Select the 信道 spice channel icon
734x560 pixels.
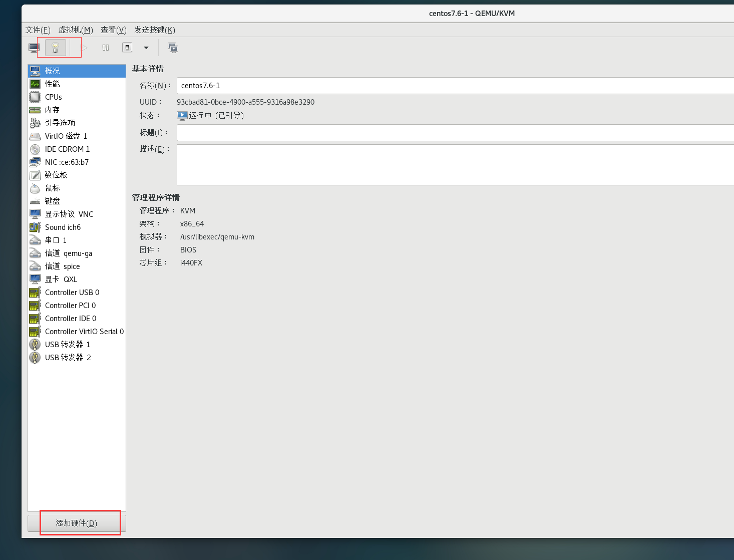pos(35,266)
